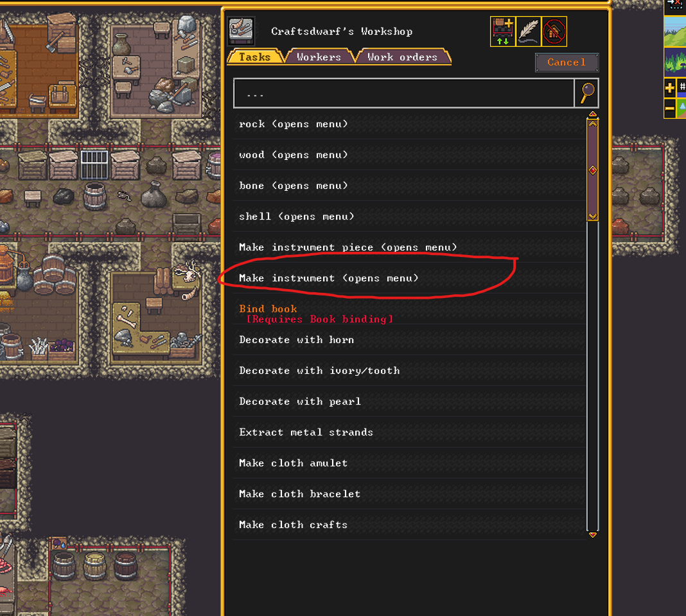The width and height of the screenshot is (686, 616).
Task: Click the task list scrollbar thumb
Action: (x=593, y=170)
